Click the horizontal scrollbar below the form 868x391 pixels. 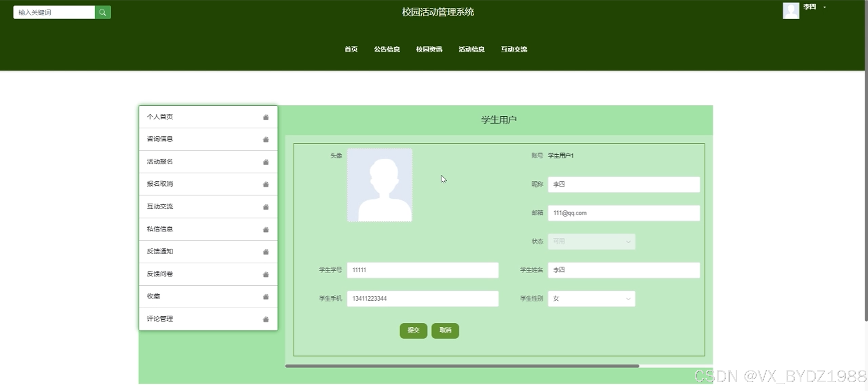[x=462, y=366]
